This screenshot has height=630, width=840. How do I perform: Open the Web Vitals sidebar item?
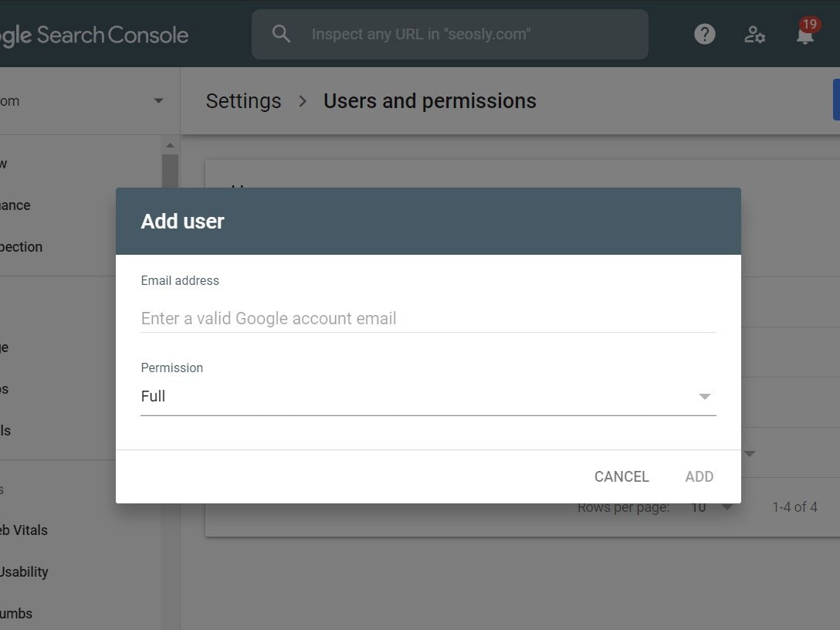[x=24, y=530]
